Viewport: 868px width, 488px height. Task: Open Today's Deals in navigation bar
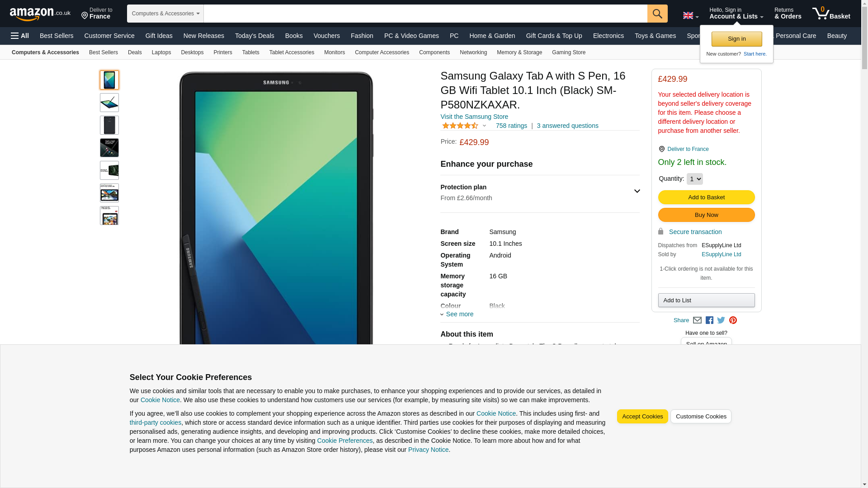click(x=255, y=36)
